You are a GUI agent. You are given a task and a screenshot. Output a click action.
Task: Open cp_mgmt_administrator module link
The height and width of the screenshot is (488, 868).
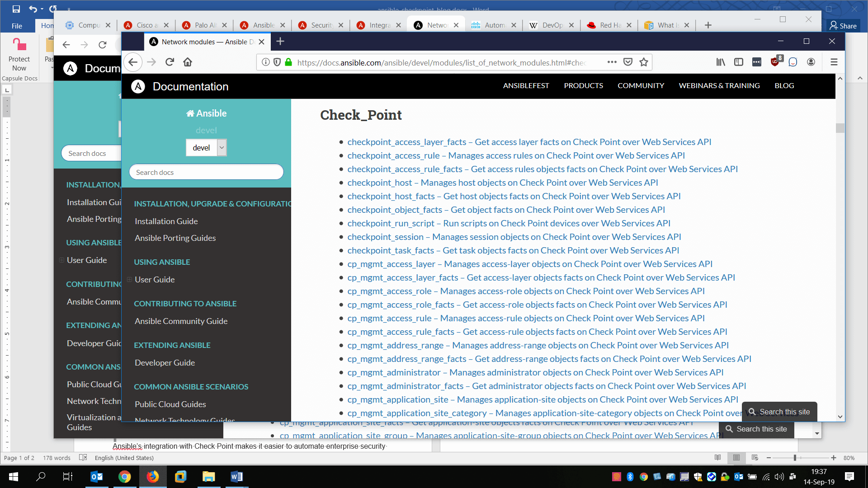535,372
